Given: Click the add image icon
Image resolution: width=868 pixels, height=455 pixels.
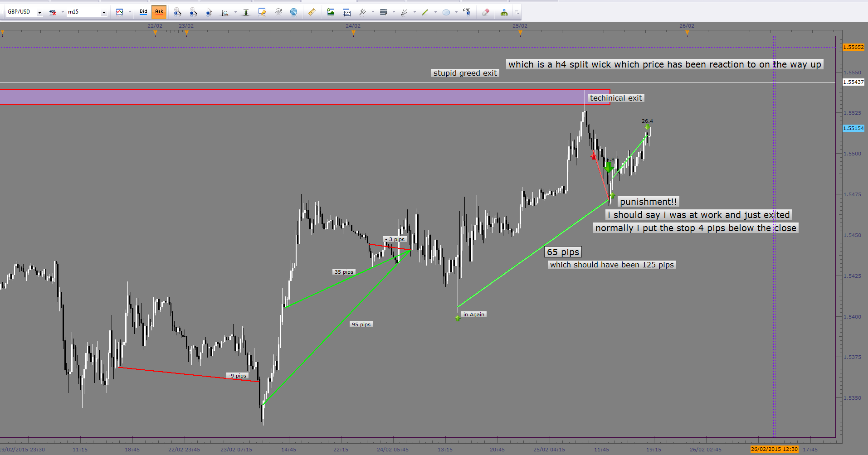Looking at the screenshot, I should [x=331, y=12].
